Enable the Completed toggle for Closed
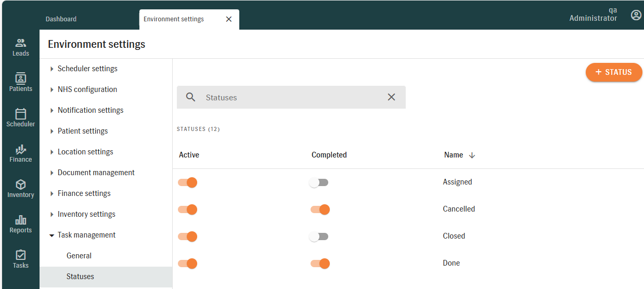This screenshot has height=289, width=644. pos(319,237)
